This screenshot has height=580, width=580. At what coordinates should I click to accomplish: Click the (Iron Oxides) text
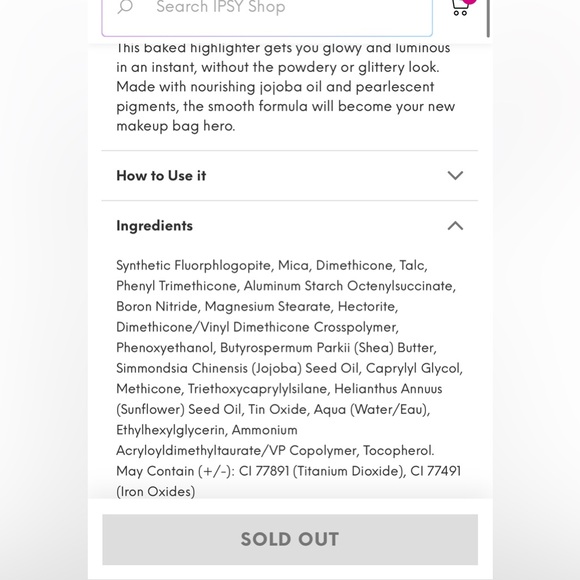[155, 492]
